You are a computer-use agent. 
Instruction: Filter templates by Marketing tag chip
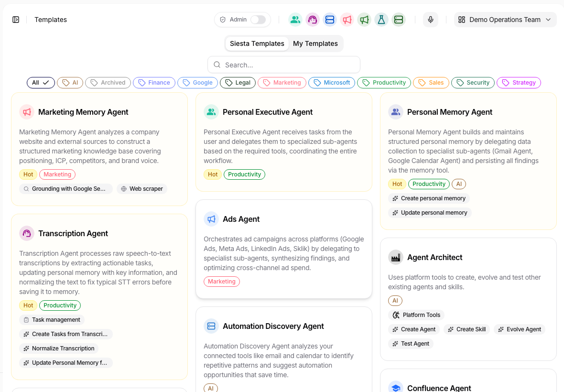click(282, 83)
